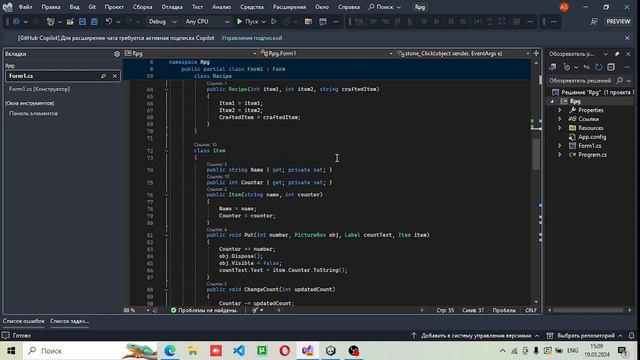Screen dimensions: 640x360
Task: Click the pending changes filter icon
Action: pos(567,67)
